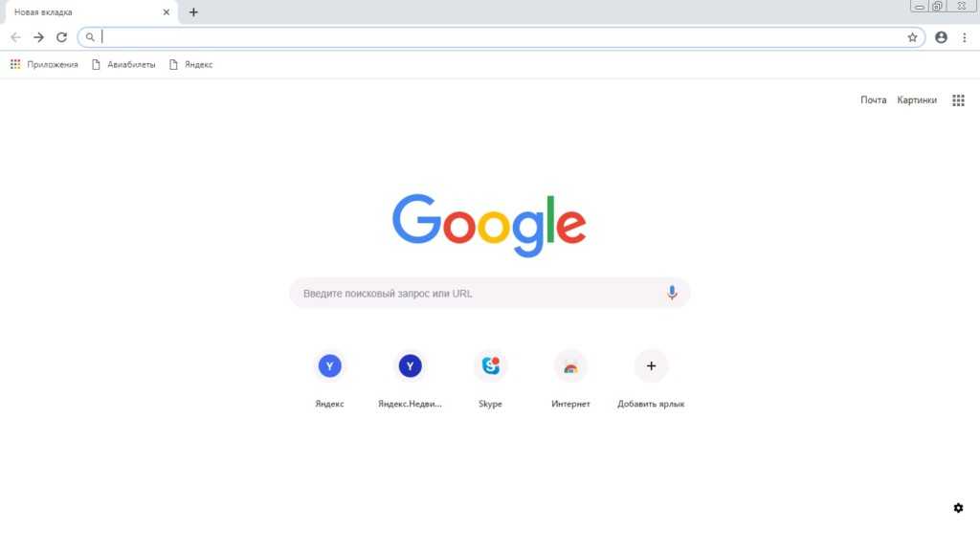Viewport: 980px width, 551px height.
Task: Start voice search with the microphone icon
Action: point(672,293)
